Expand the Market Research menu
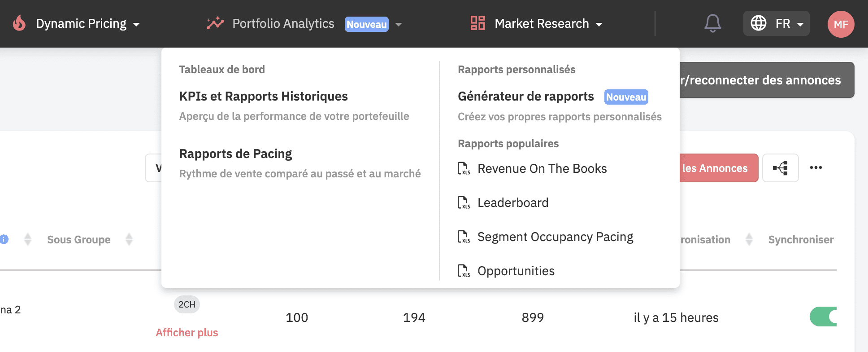The height and width of the screenshot is (352, 868). (x=548, y=24)
